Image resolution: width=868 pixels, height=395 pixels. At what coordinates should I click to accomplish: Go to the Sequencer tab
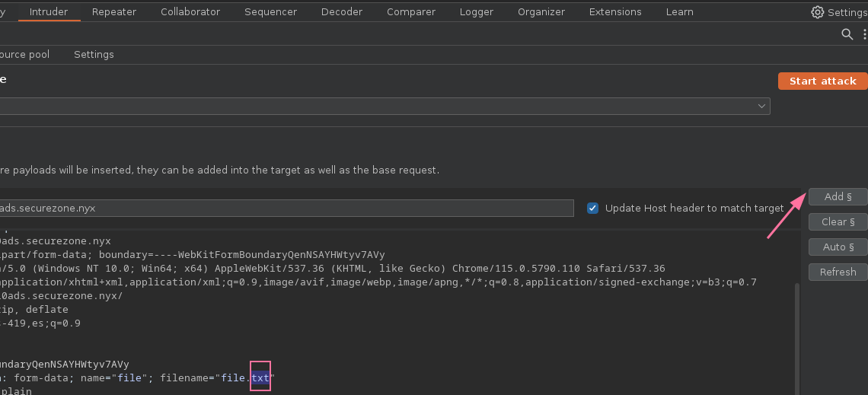(270, 12)
